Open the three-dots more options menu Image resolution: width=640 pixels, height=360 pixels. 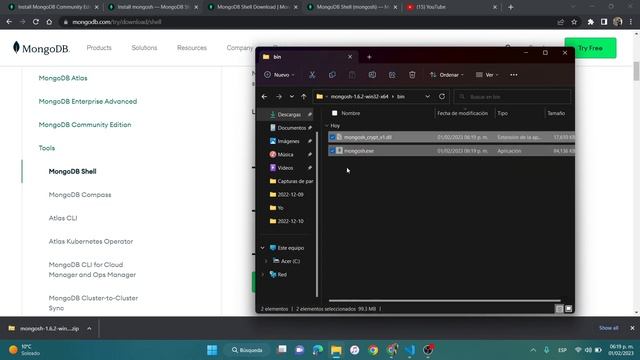513,75
